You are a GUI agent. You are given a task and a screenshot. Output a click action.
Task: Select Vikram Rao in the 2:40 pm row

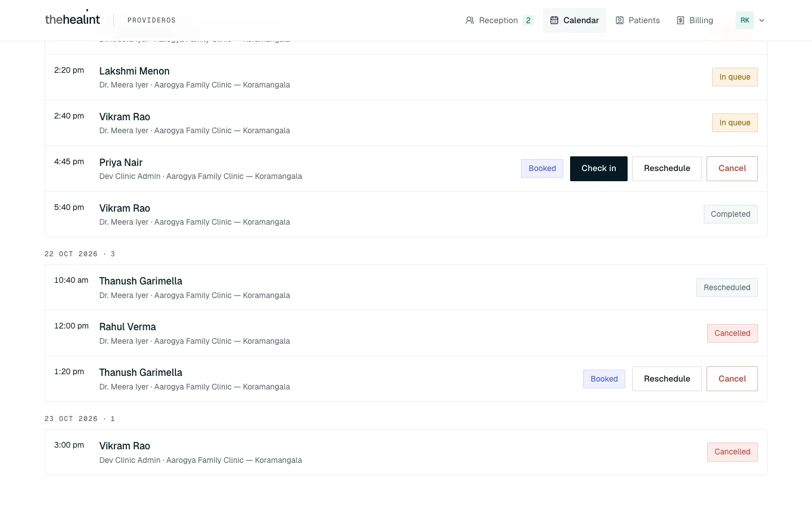(125, 117)
